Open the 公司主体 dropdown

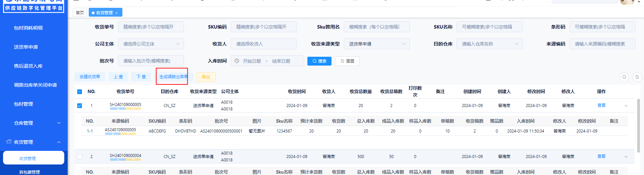151,44
